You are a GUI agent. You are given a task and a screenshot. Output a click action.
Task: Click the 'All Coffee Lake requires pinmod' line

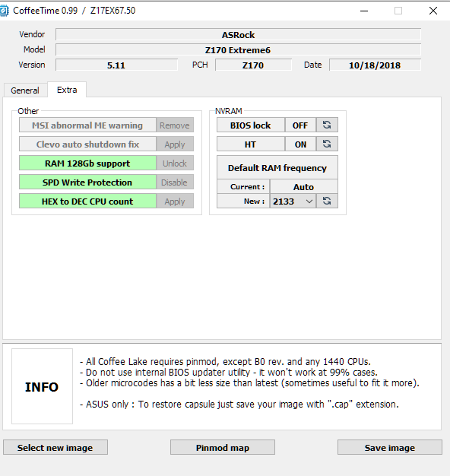(225, 361)
